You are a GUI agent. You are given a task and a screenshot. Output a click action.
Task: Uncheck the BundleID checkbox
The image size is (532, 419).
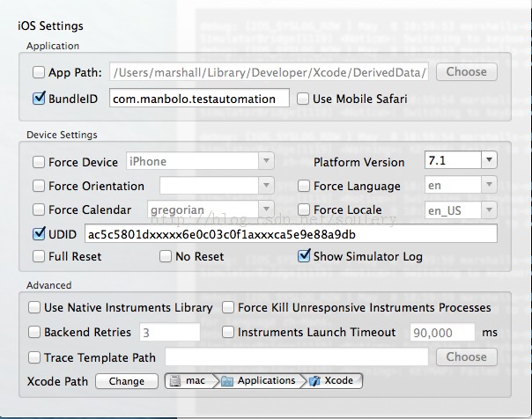click(39, 99)
